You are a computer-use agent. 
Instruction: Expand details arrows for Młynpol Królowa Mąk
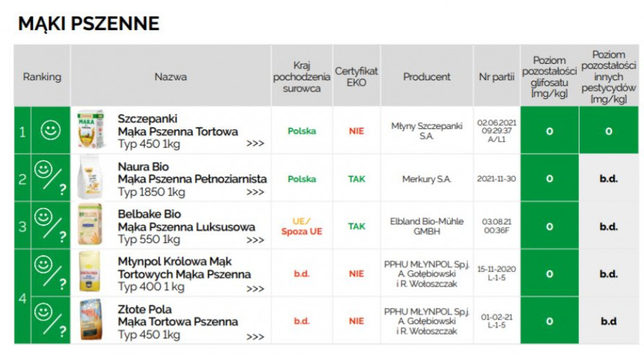point(255,289)
